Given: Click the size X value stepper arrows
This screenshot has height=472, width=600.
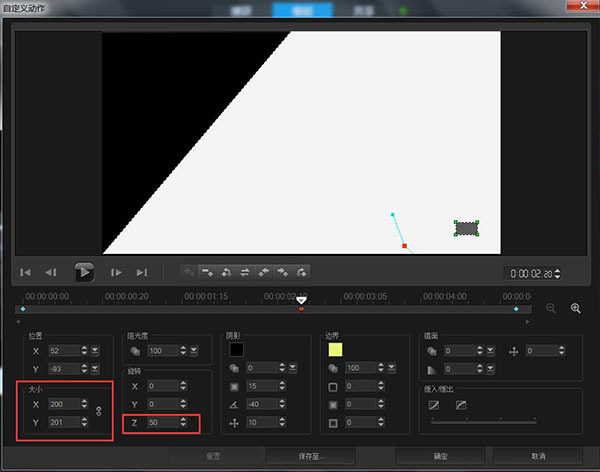Looking at the screenshot, I should click(x=84, y=404).
